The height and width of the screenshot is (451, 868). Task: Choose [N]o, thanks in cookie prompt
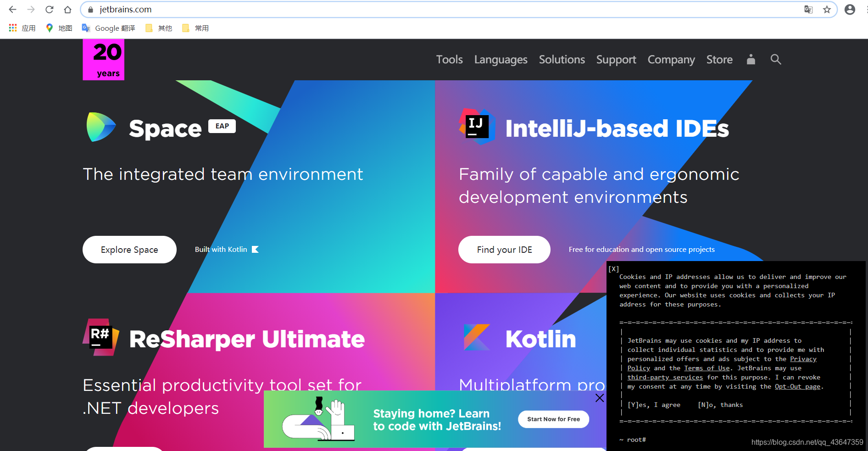coord(720,405)
